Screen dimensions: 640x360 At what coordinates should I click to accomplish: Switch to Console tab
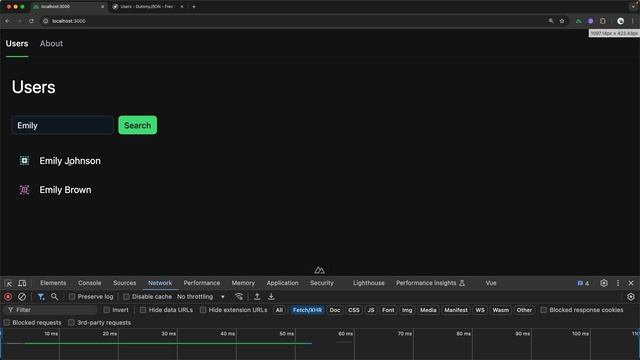coord(89,283)
